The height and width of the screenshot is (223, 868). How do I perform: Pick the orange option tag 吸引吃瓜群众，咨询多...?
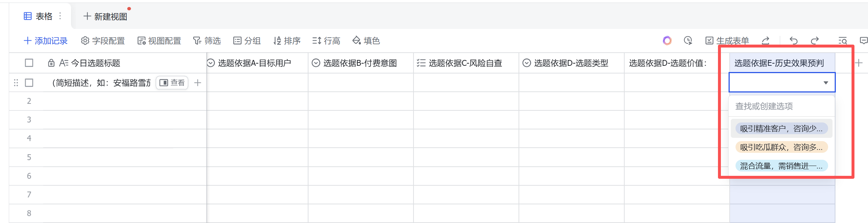(781, 147)
